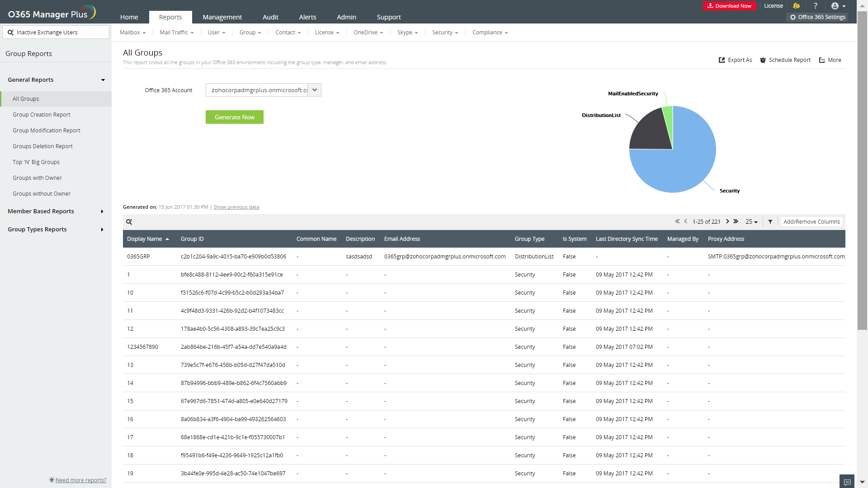
Task: Click the table search icon
Action: [x=129, y=222]
